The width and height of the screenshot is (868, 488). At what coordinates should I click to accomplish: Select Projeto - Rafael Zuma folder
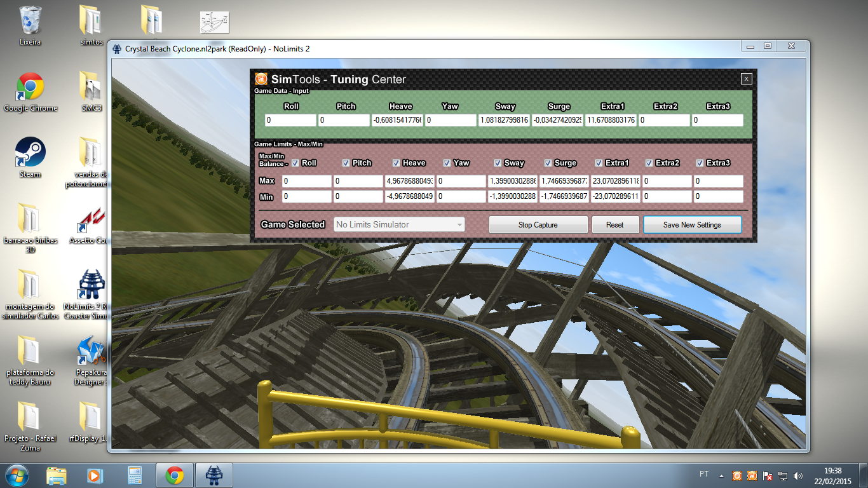point(30,427)
